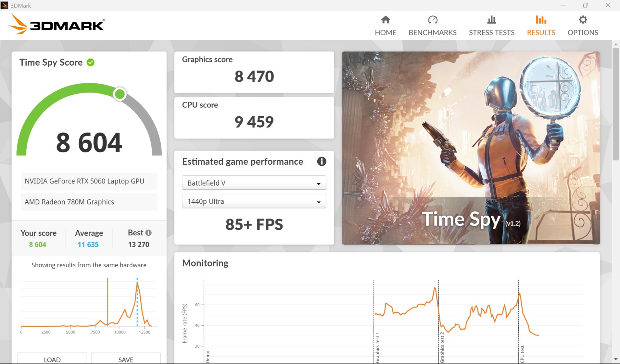The height and width of the screenshot is (364, 620).
Task: Open Options via the gear icon
Action: (582, 20)
